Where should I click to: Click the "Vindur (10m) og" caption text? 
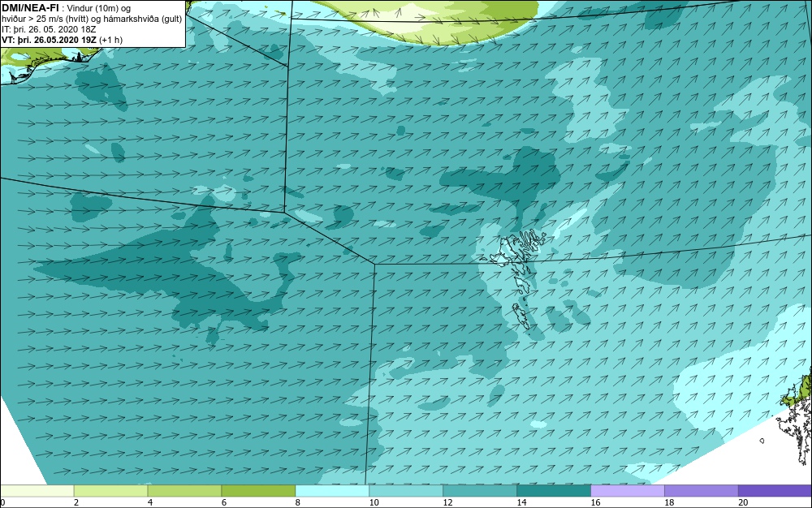pos(99,8)
